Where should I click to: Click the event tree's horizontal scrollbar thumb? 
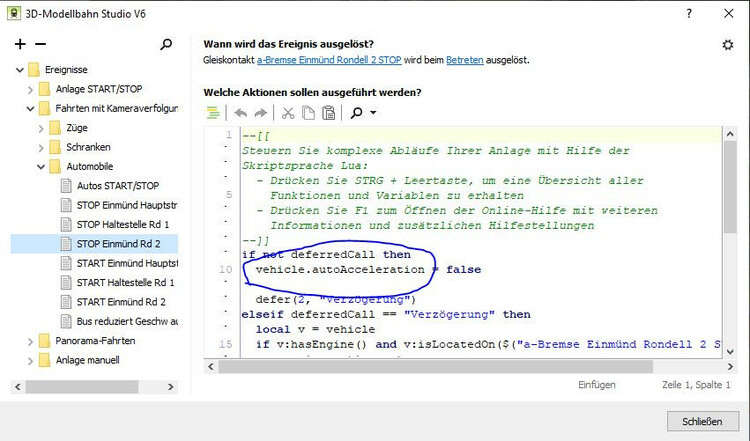[x=82, y=386]
